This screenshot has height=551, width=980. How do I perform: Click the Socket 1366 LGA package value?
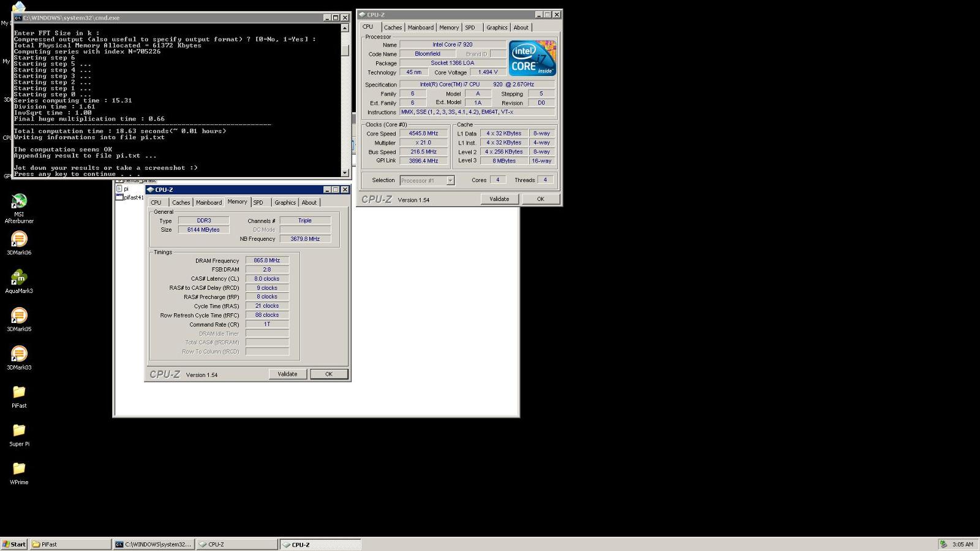453,63
